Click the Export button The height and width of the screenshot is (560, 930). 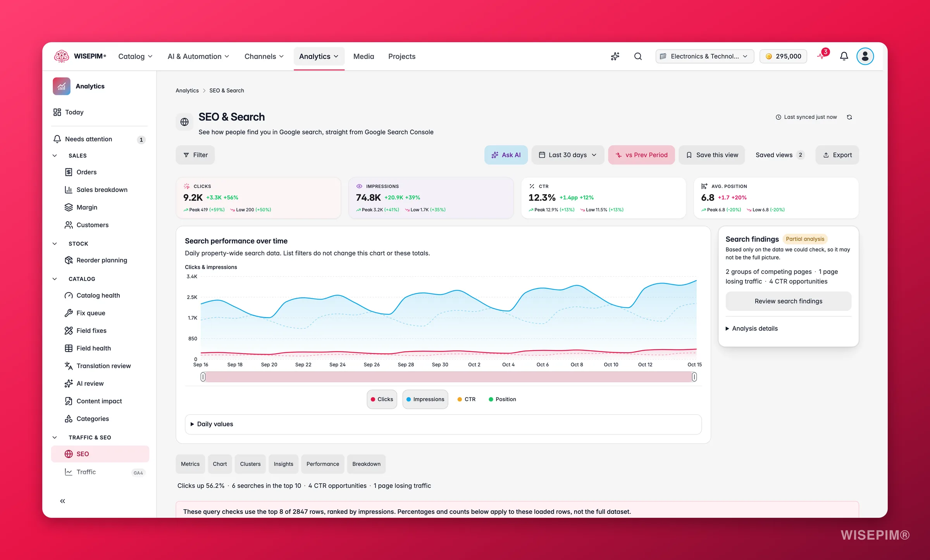(837, 155)
